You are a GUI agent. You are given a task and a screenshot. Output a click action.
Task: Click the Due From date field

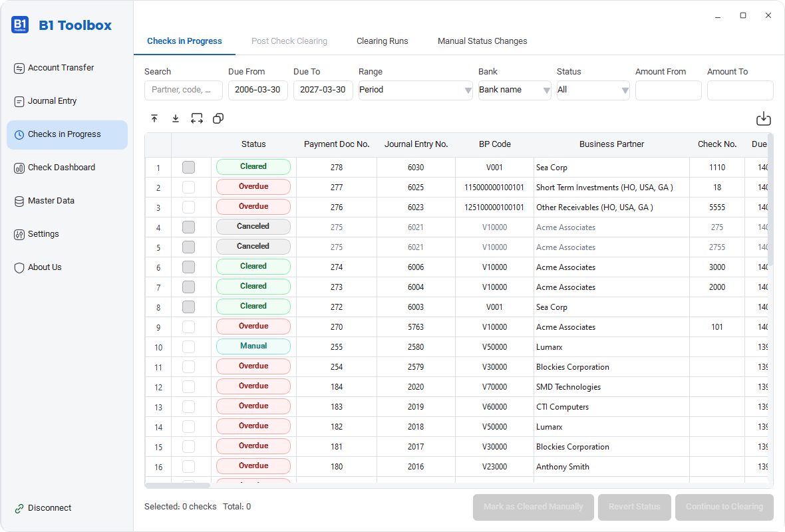pyautogui.click(x=258, y=90)
